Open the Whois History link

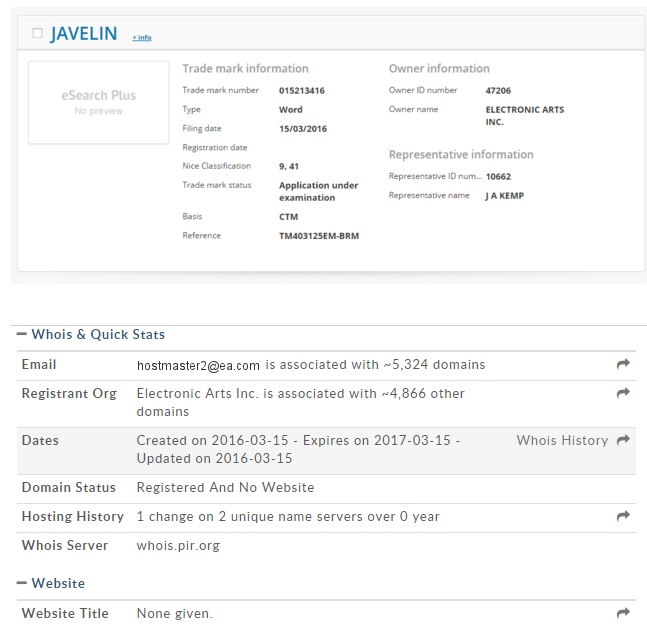(562, 440)
